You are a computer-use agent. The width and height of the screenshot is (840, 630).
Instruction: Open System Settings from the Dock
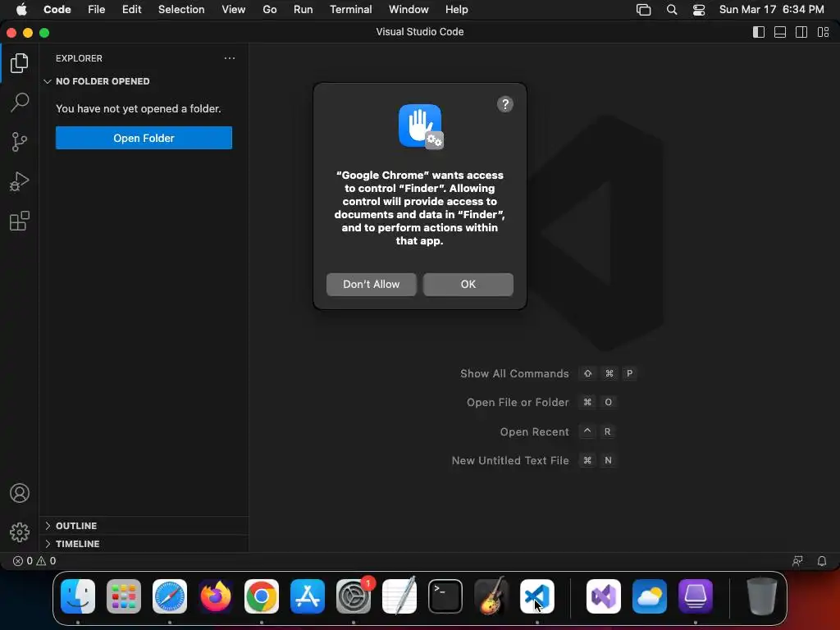(x=354, y=596)
